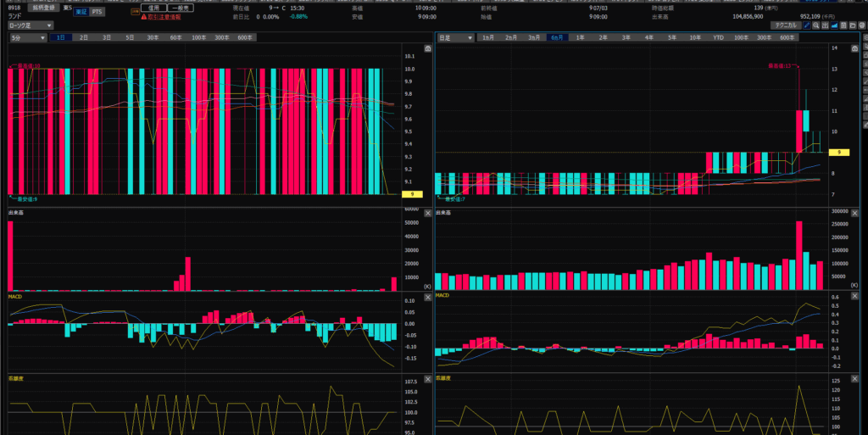Click the scale lock icon on 日足 chart
Viewport: 868px width, 435px height.
(x=854, y=48)
